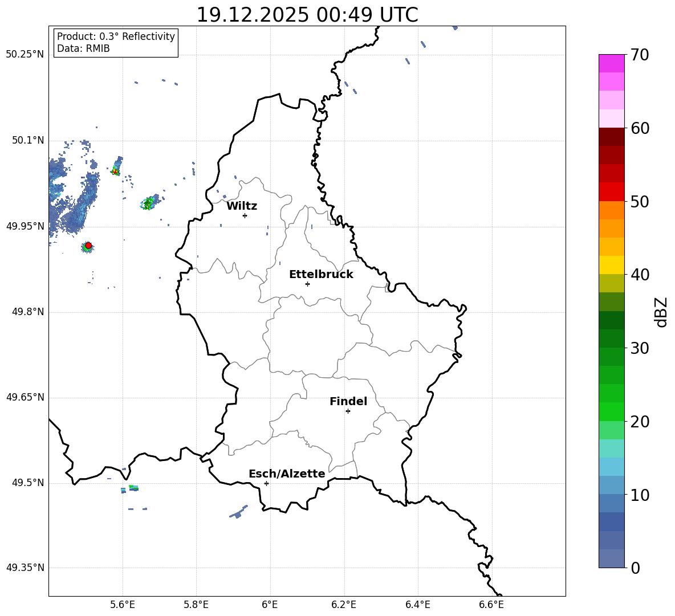Image resolution: width=675 pixels, height=616 pixels.
Task: Click the 50.25°N latitude tick label
Action: click(x=25, y=55)
